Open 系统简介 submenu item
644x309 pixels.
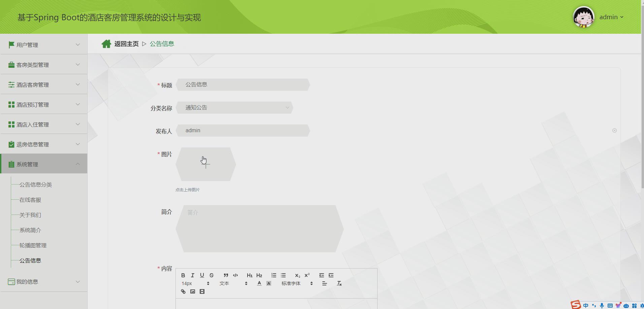(x=30, y=230)
